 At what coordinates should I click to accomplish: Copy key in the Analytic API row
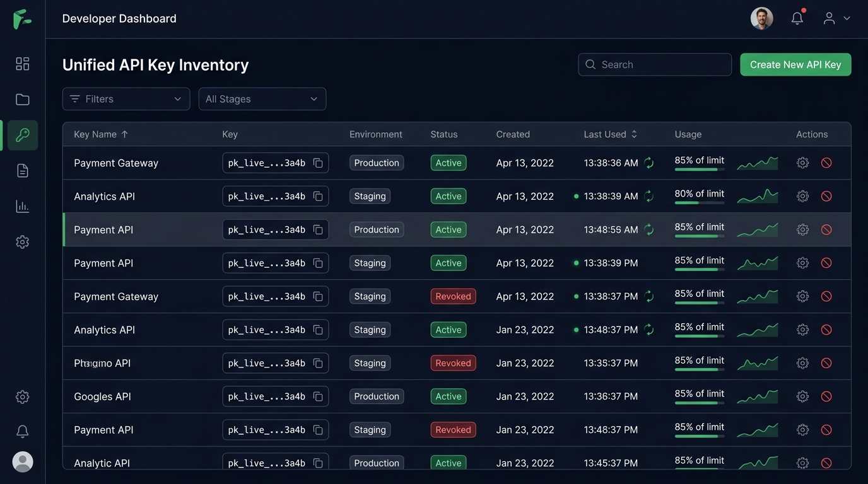318,463
